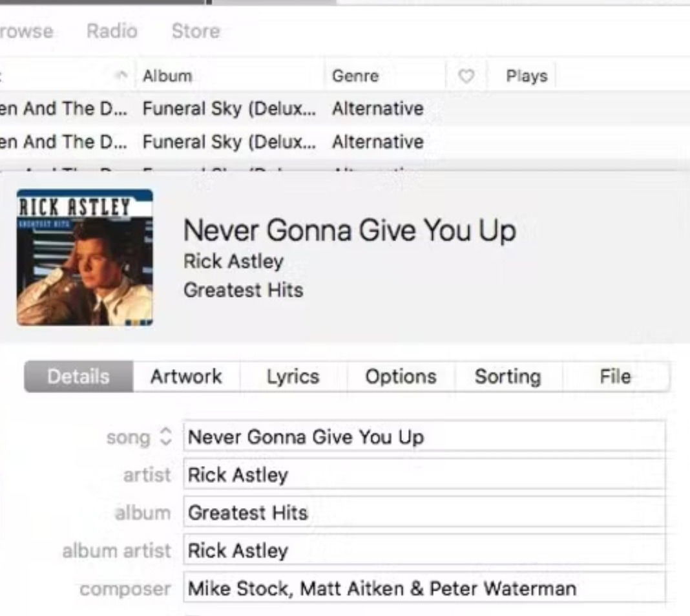Switch to the Artwork tab
This screenshot has width=690, height=616.
coord(186,376)
